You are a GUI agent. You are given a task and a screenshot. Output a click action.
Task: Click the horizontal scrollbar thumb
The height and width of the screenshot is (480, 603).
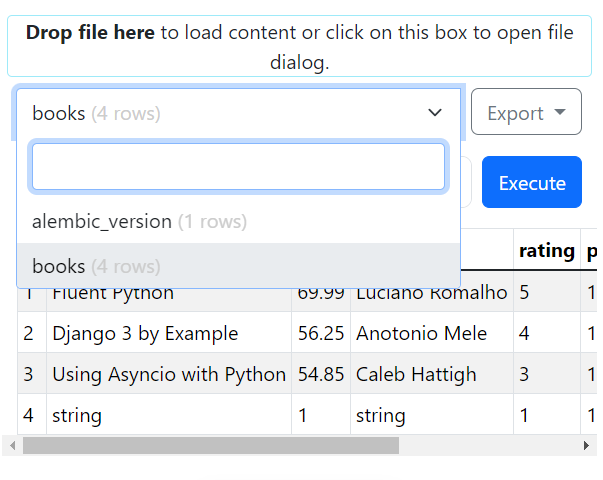coord(211,445)
